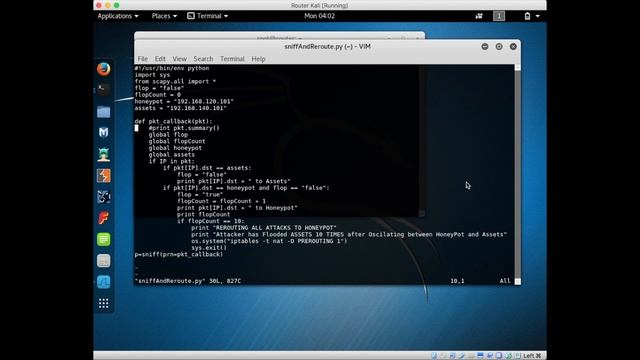Viewport: 640px width, 360px height.
Task: Open the Terminal icon in the dock
Action: [103, 89]
